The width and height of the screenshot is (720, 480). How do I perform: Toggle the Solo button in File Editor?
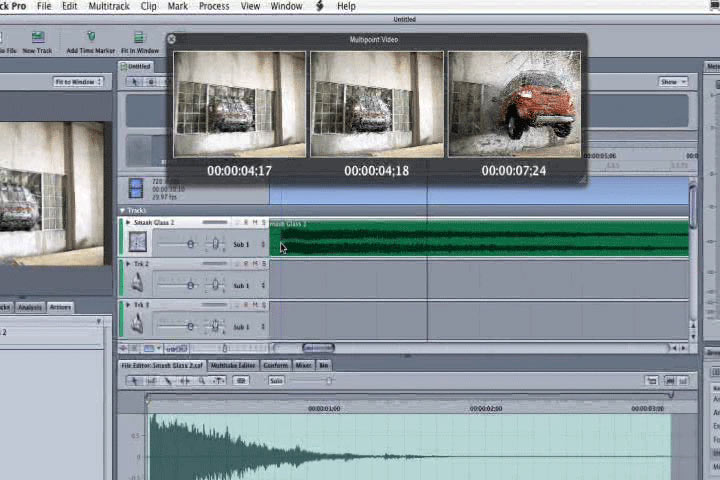point(276,380)
